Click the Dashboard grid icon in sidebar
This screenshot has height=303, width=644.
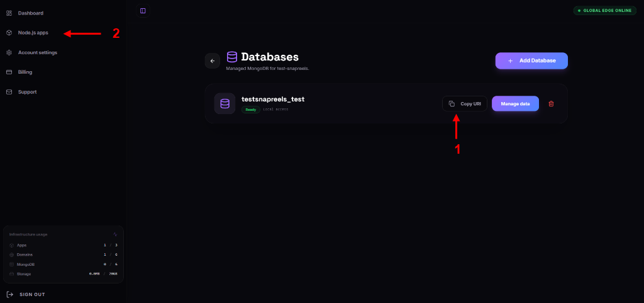[9, 13]
